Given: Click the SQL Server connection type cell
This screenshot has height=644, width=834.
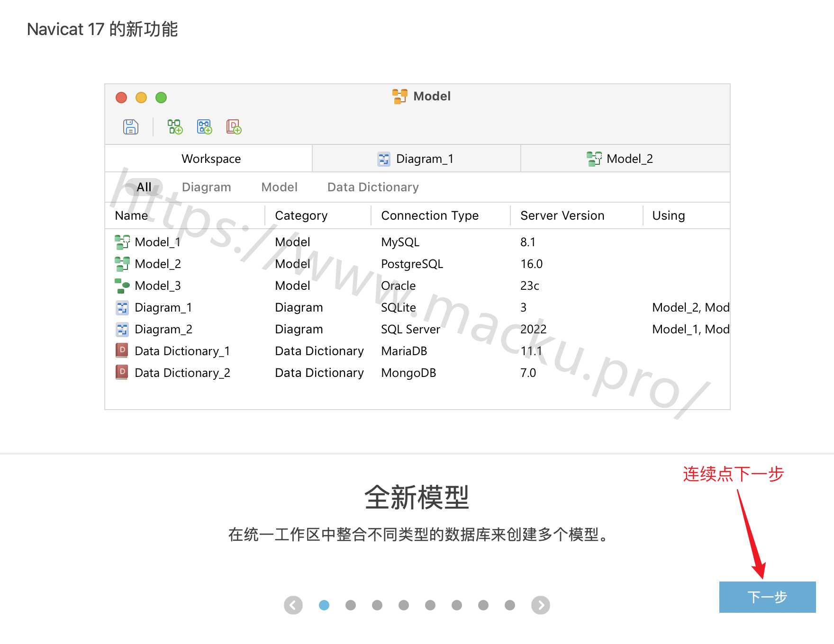Looking at the screenshot, I should tap(411, 329).
